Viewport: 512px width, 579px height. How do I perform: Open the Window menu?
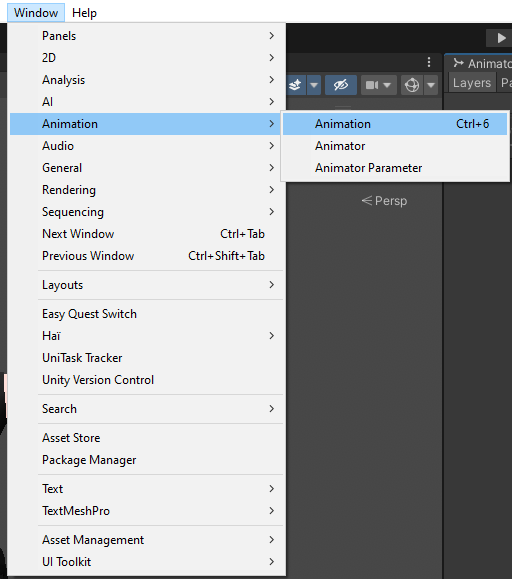click(36, 13)
